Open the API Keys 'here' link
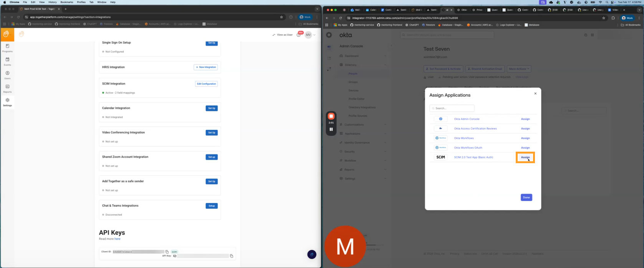The height and width of the screenshot is (268, 644). click(118, 239)
